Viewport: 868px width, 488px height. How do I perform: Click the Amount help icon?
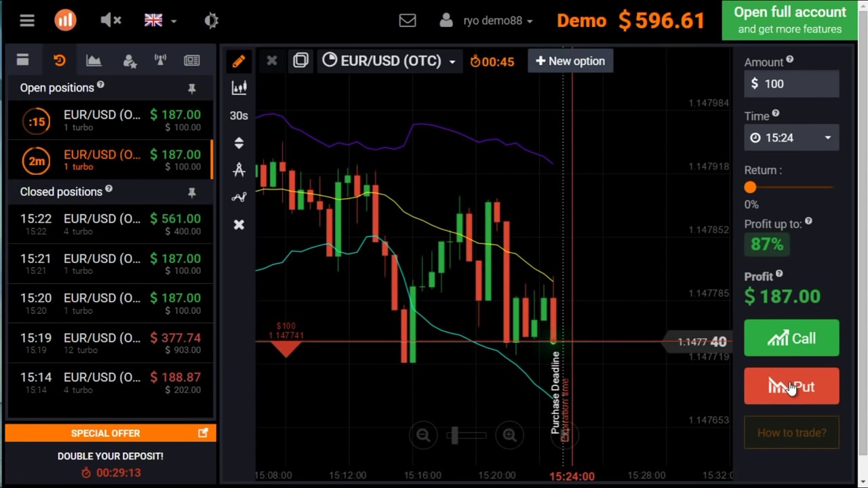point(790,60)
